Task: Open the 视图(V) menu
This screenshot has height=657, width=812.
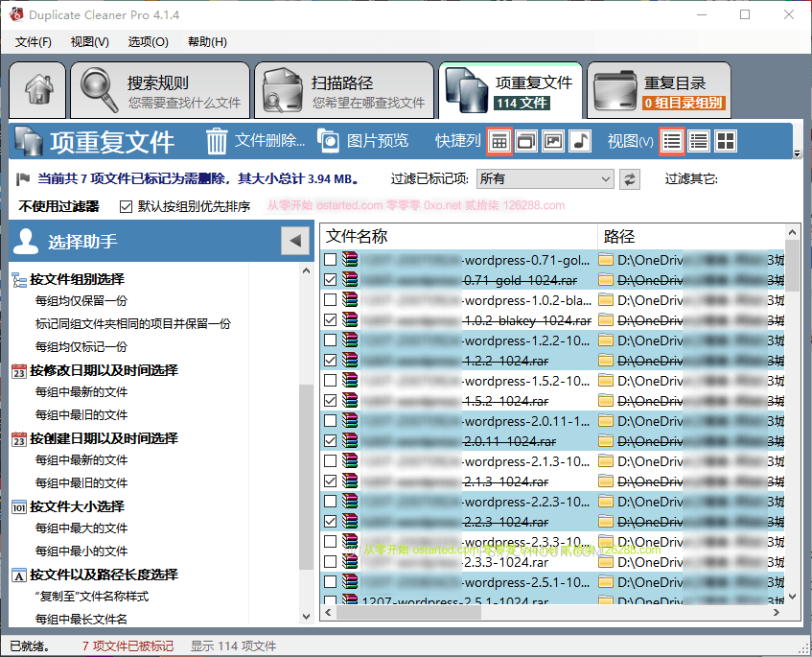Action: pos(89,42)
